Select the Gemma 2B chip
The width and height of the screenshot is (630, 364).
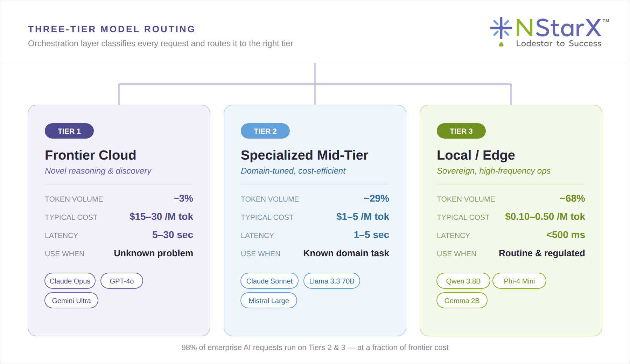point(462,300)
